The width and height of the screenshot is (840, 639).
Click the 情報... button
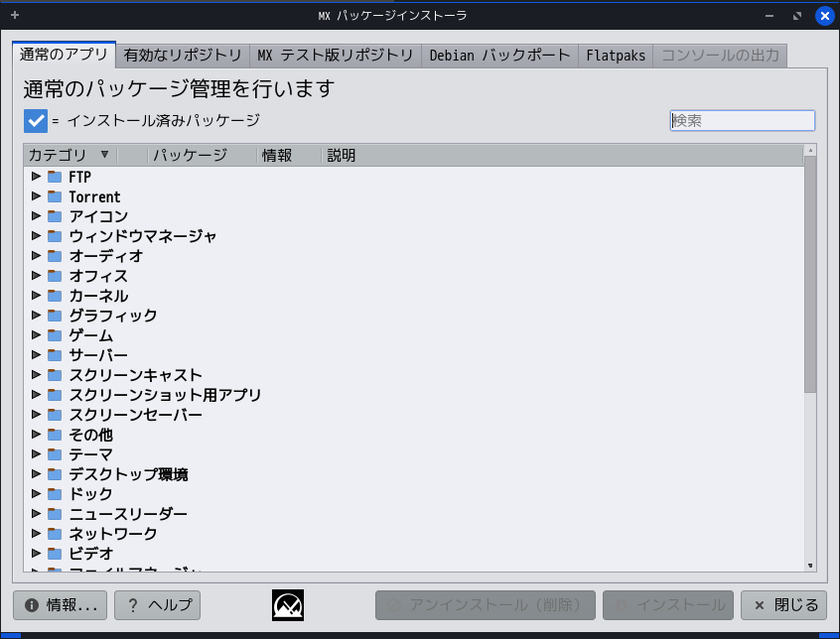(60, 605)
